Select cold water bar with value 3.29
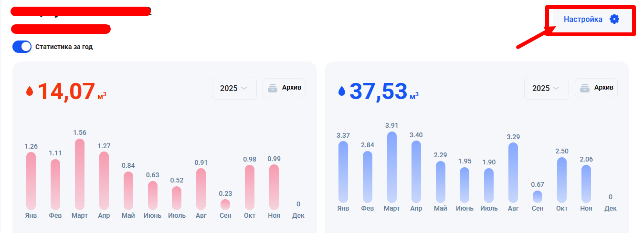 [x=513, y=173]
